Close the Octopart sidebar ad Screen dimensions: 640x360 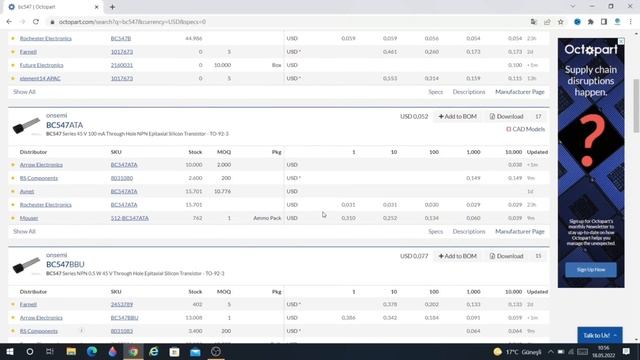pos(621,41)
